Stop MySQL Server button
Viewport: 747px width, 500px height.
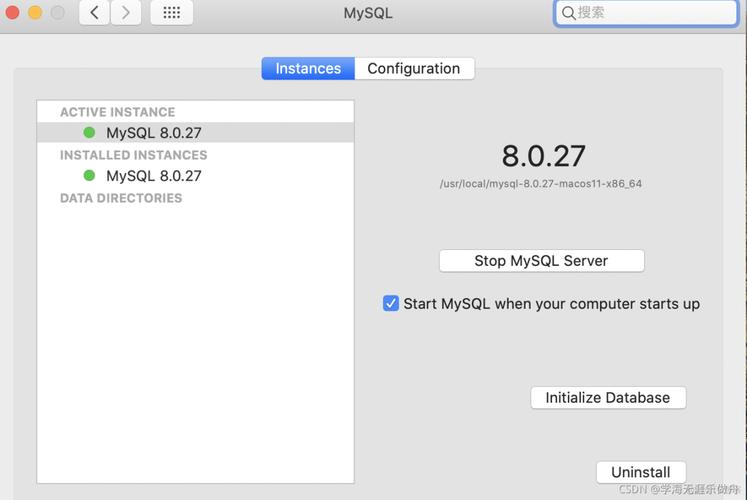[542, 261]
